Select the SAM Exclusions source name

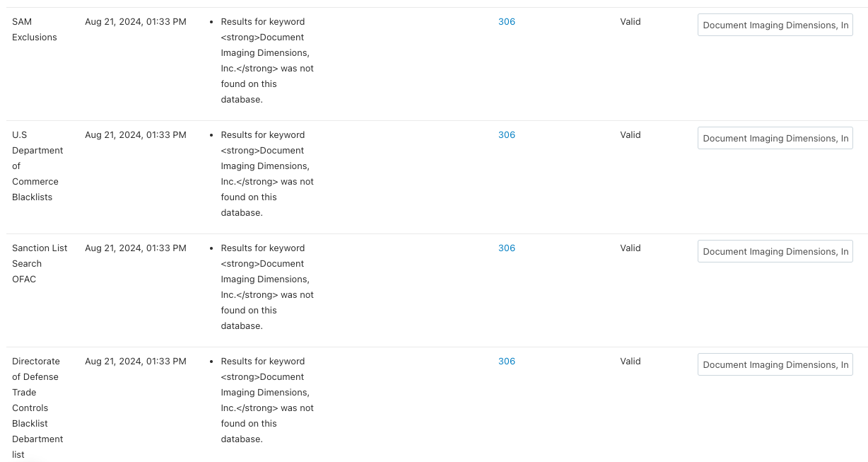pos(35,30)
